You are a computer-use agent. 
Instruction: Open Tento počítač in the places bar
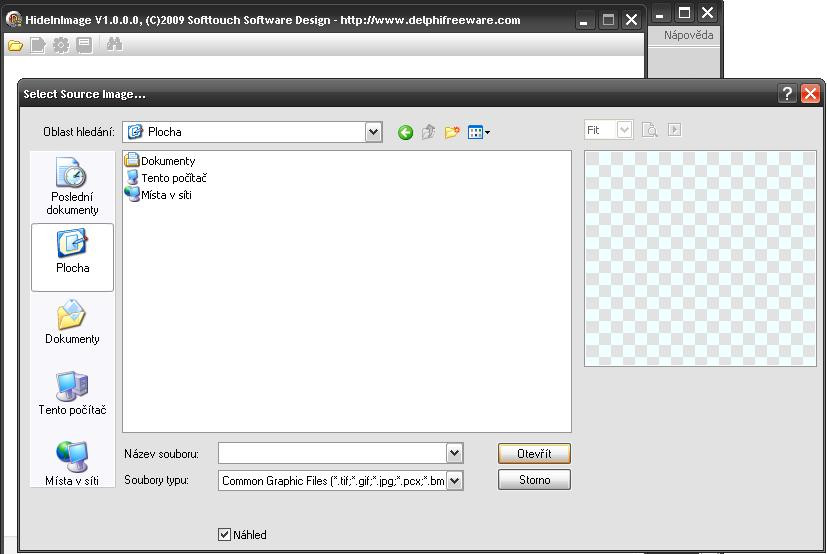72,393
